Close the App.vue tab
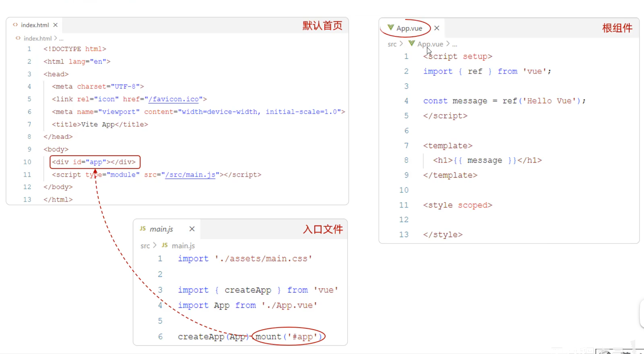This screenshot has width=644, height=354. [x=437, y=28]
